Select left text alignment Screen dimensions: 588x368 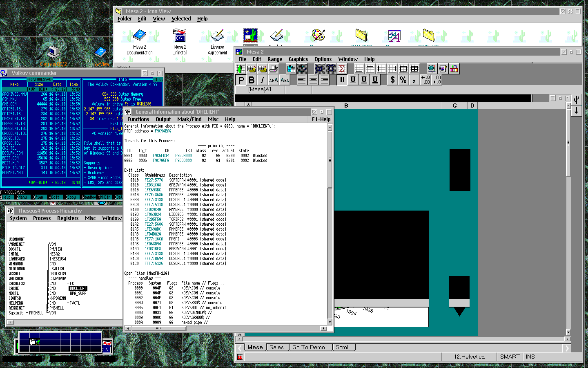302,80
